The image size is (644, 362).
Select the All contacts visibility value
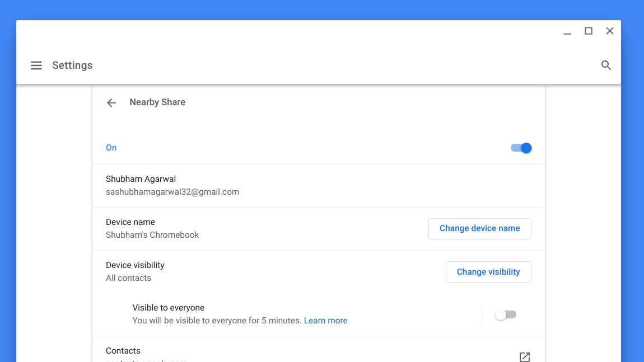[129, 278]
